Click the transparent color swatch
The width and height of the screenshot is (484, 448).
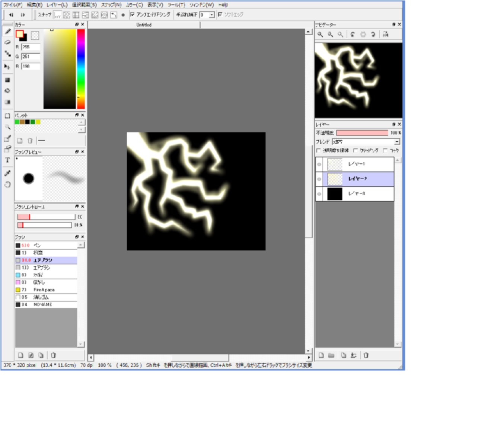[x=35, y=36]
